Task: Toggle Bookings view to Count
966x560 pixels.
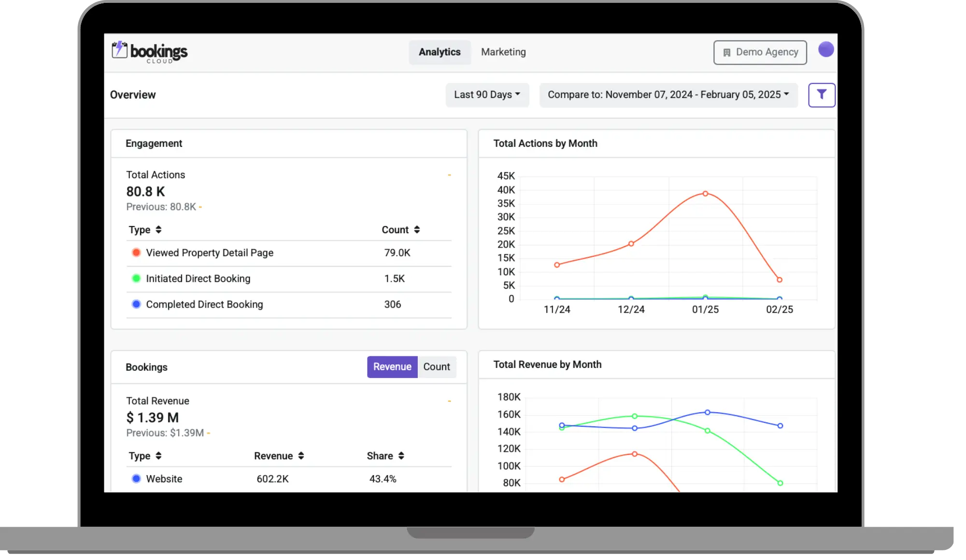Action: click(x=437, y=367)
